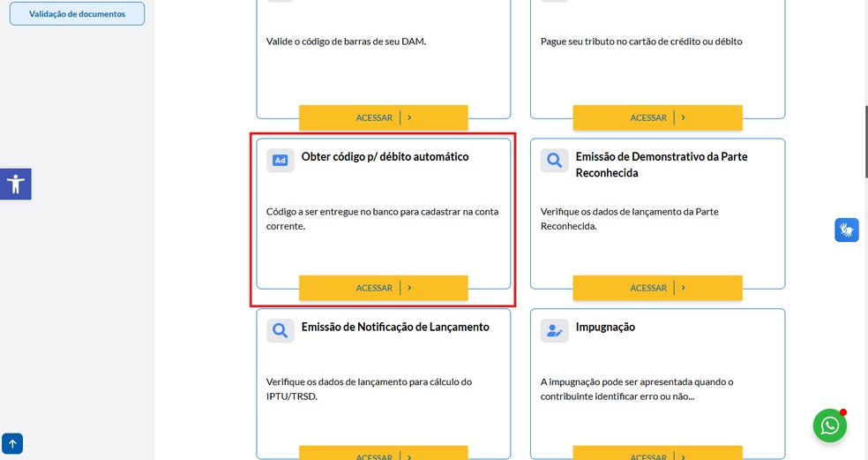868x460 pixels.
Task: Click ACESSAR for Obter código p/ débito automático
Action: [x=384, y=288]
